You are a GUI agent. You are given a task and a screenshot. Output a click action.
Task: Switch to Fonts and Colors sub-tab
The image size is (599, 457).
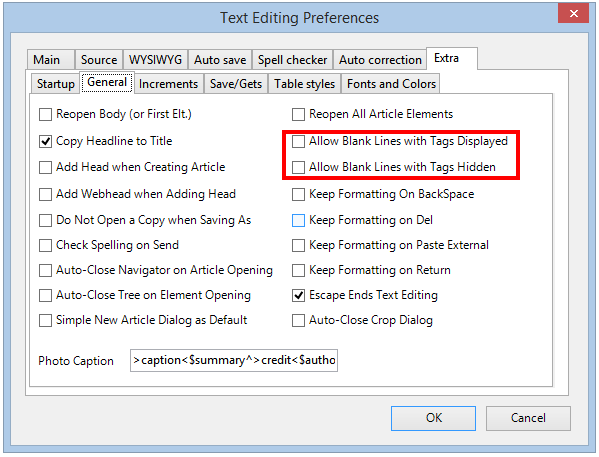391,84
